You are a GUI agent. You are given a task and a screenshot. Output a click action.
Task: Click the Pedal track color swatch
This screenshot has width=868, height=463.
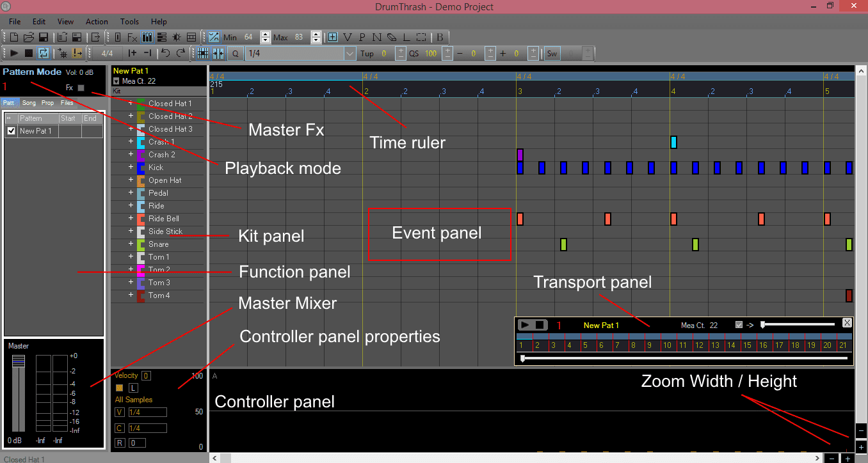click(141, 192)
